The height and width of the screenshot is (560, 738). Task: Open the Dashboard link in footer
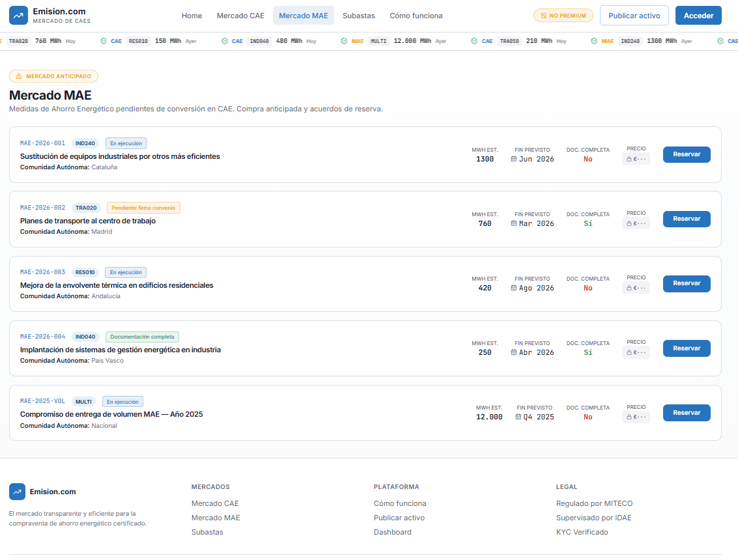click(x=392, y=532)
